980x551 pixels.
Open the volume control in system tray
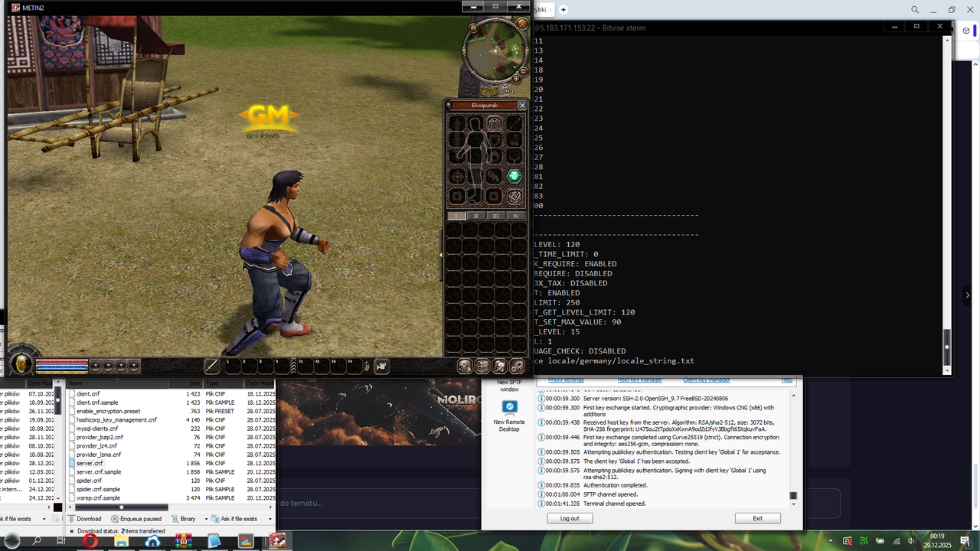912,541
